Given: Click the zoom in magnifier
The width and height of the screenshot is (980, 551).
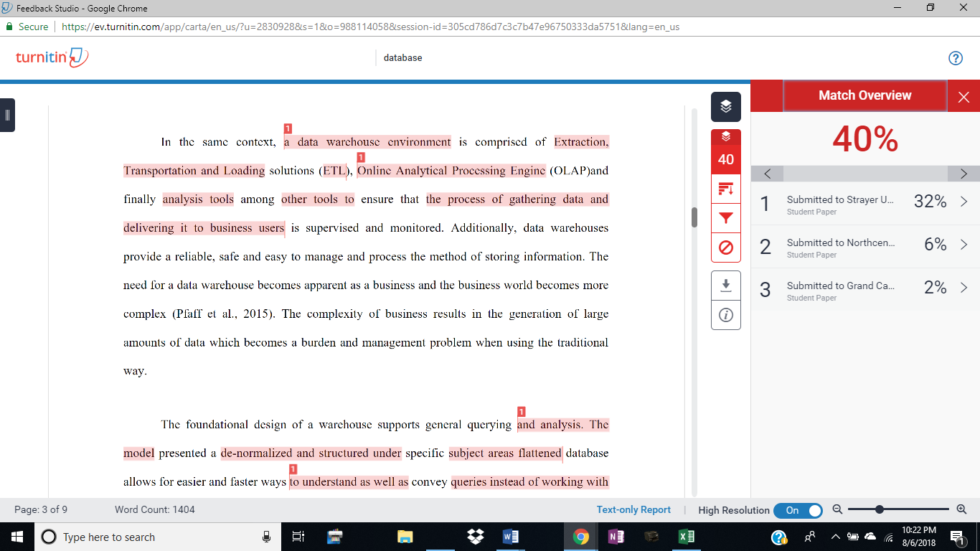Looking at the screenshot, I should tap(962, 509).
